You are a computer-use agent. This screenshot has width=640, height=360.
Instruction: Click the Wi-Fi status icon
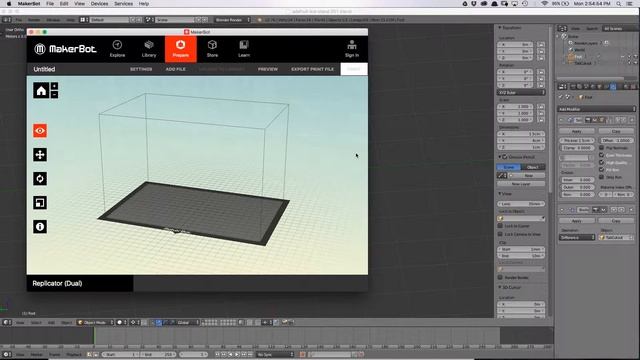[544, 4]
